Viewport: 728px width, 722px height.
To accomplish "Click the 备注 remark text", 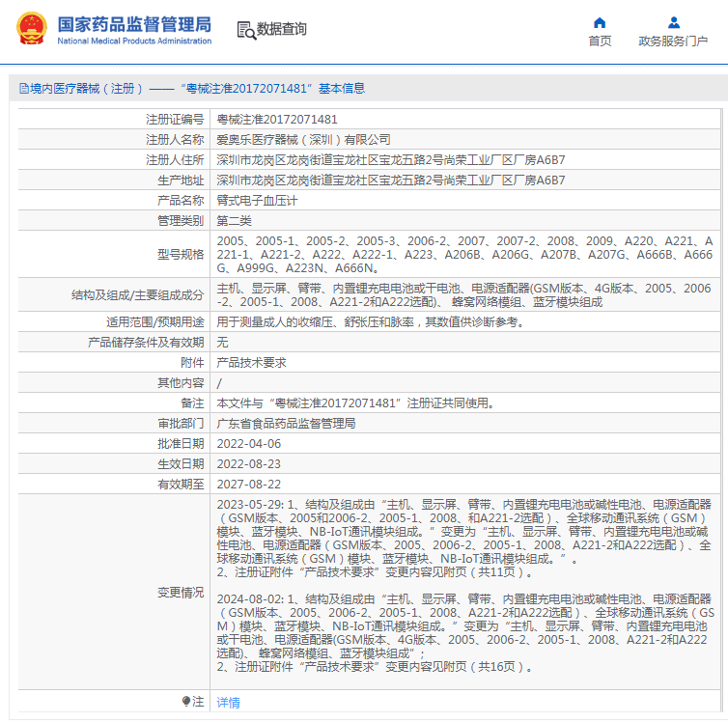I will 355,403.
